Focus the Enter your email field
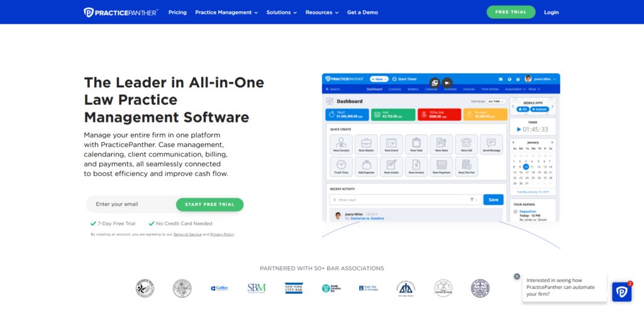644x314 pixels. (x=131, y=204)
